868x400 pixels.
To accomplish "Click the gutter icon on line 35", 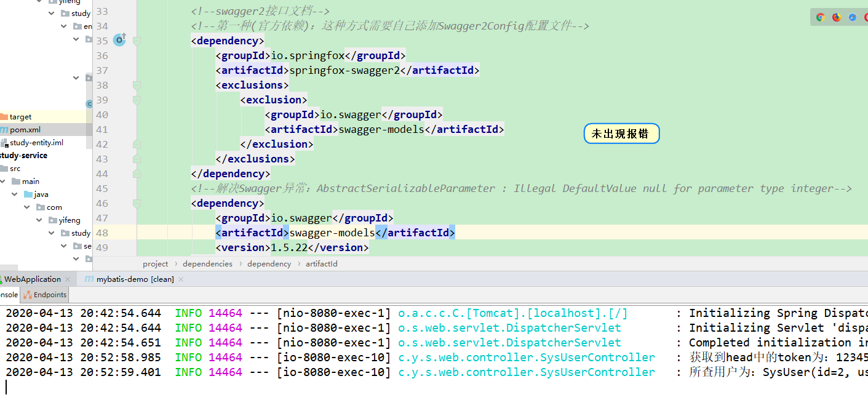I will 119,39.
